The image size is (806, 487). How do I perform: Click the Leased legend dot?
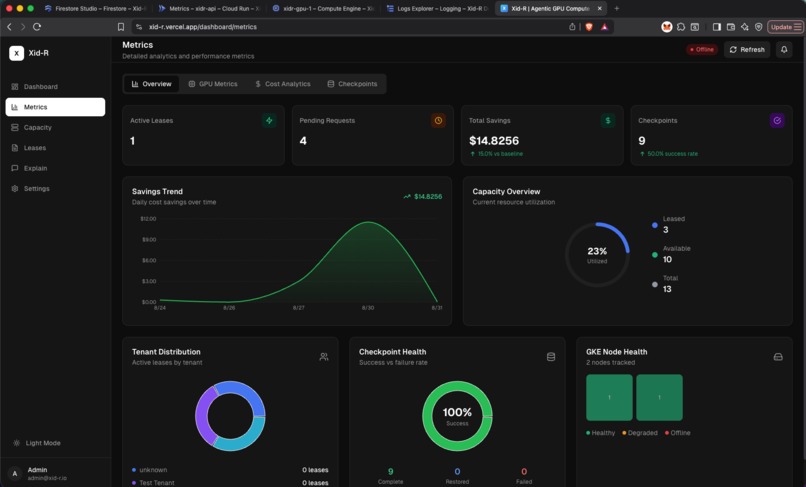(x=654, y=225)
